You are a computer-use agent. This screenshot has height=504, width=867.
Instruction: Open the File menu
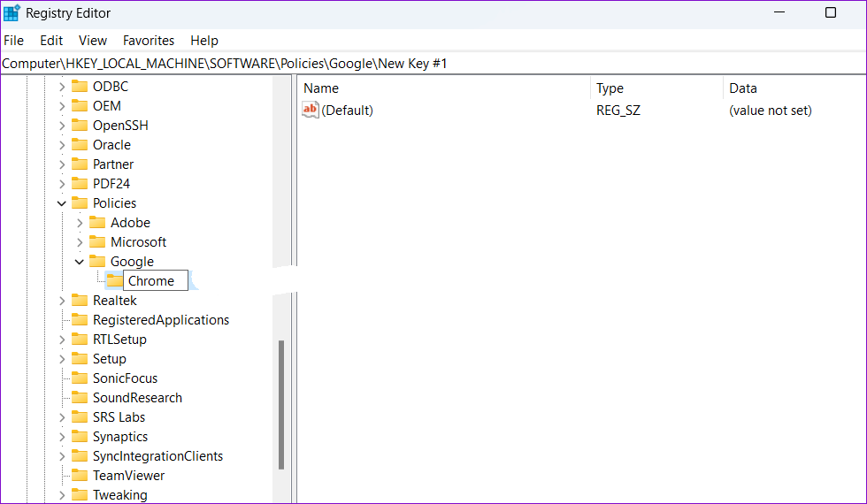point(14,41)
